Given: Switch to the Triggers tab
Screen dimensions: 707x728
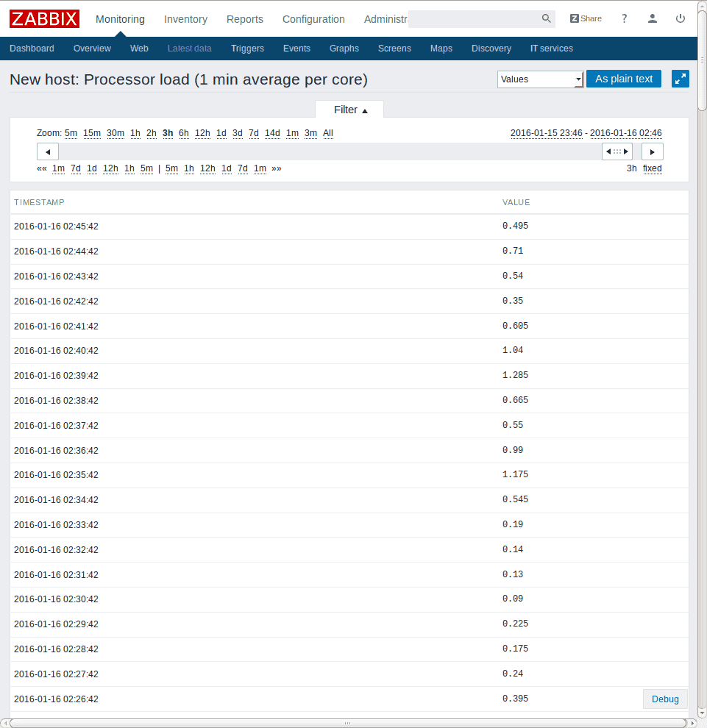Looking at the screenshot, I should [x=247, y=49].
